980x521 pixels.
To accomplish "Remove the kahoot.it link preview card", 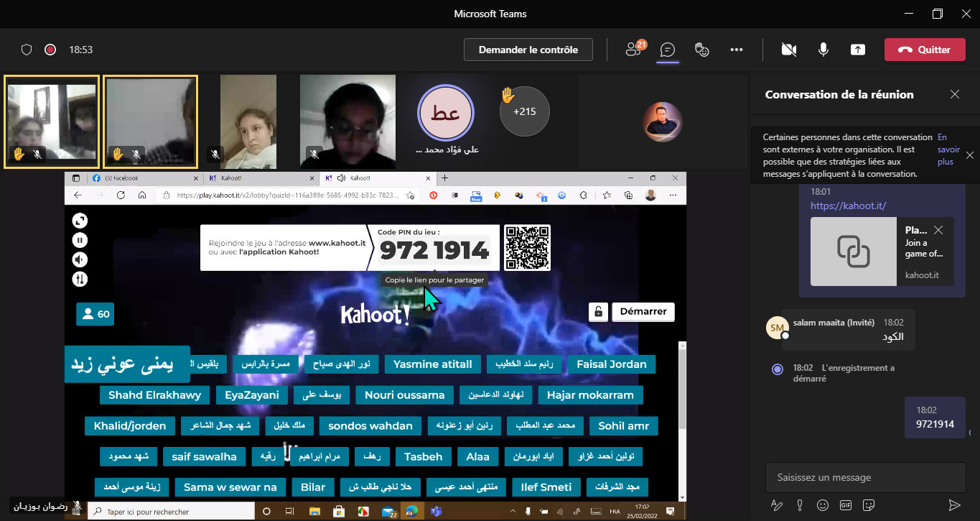I will [938, 231].
